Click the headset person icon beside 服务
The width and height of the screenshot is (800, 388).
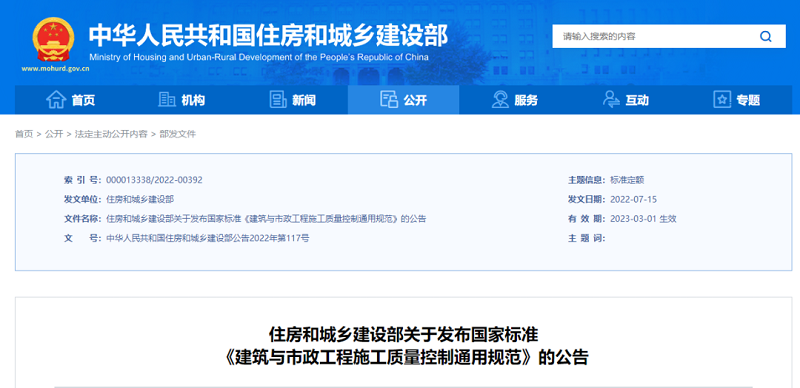pos(500,100)
